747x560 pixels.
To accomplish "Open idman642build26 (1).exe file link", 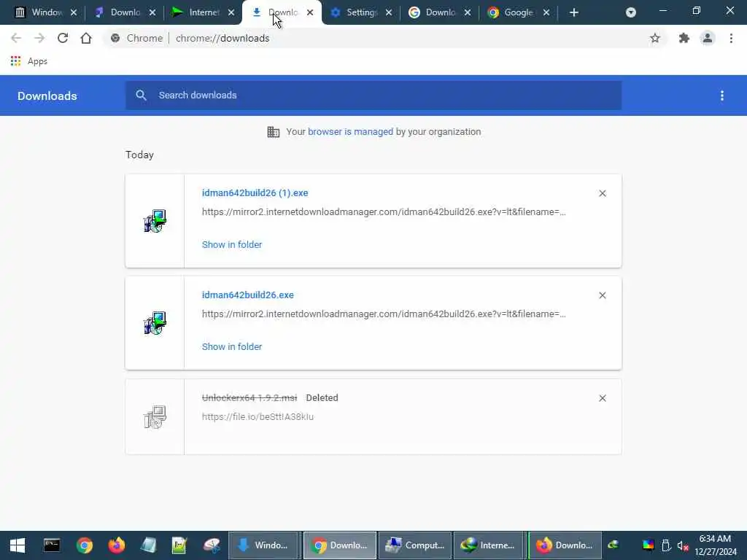I will pyautogui.click(x=255, y=192).
